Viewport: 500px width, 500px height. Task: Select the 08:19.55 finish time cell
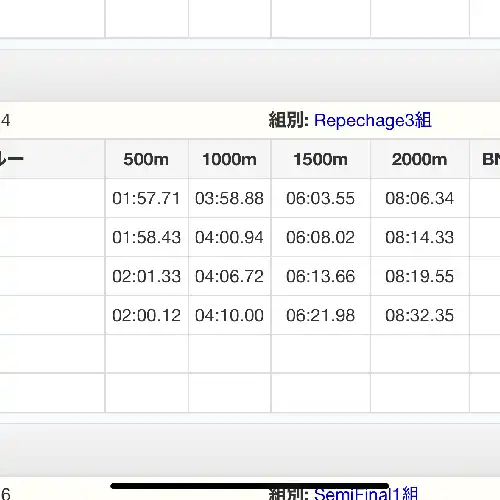click(419, 276)
